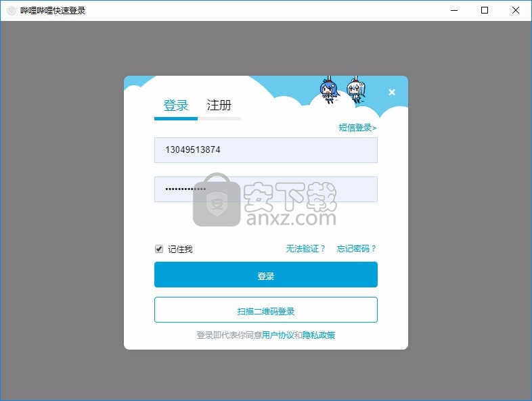
Task: Open the 隐私政策 link
Action: click(x=319, y=335)
